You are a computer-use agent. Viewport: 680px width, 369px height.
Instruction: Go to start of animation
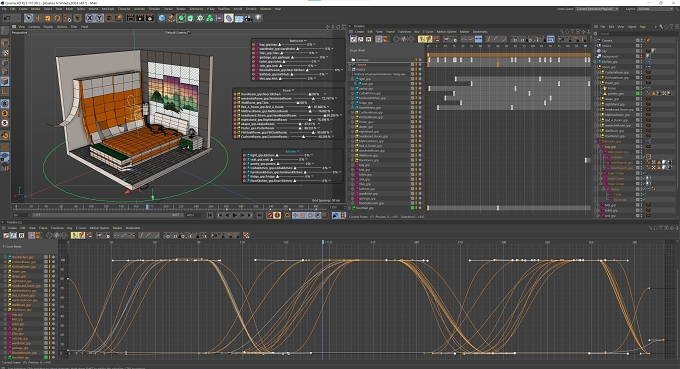click(210, 215)
